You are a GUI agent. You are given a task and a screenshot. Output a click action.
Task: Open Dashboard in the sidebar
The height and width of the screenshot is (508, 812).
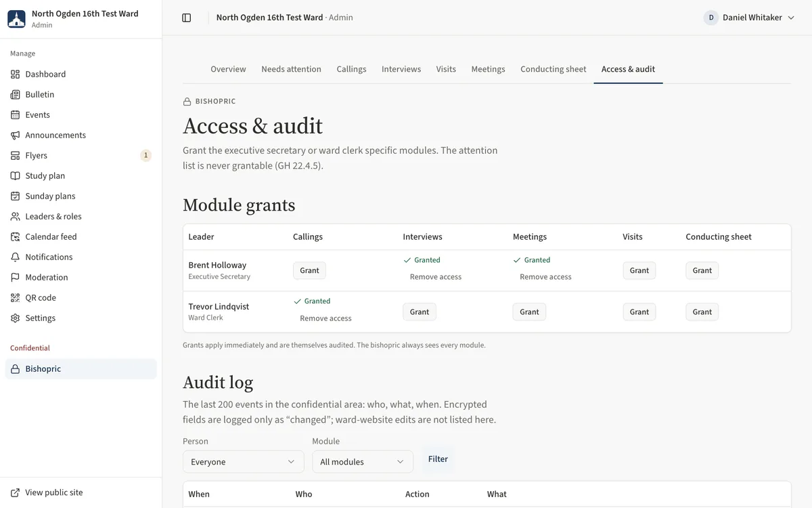81,75
